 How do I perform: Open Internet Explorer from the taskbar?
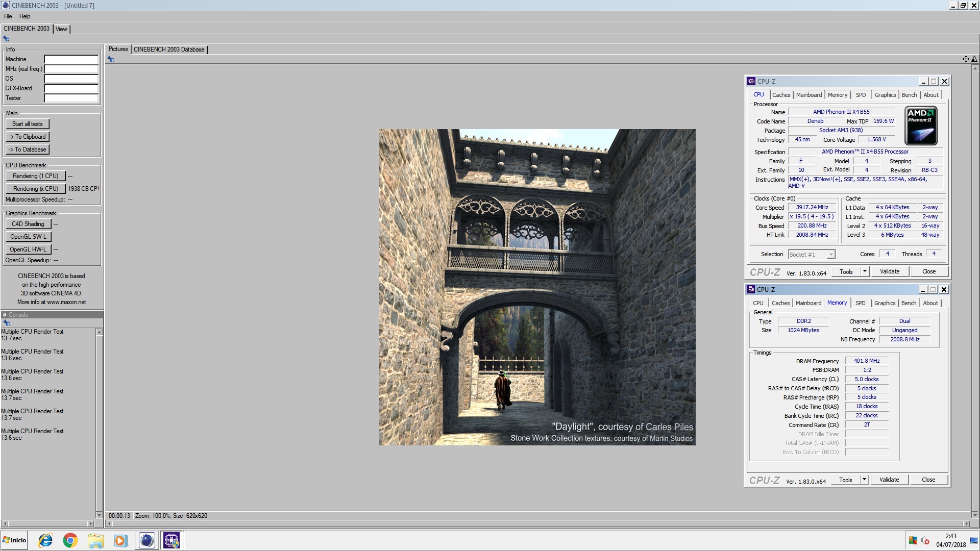(x=45, y=540)
